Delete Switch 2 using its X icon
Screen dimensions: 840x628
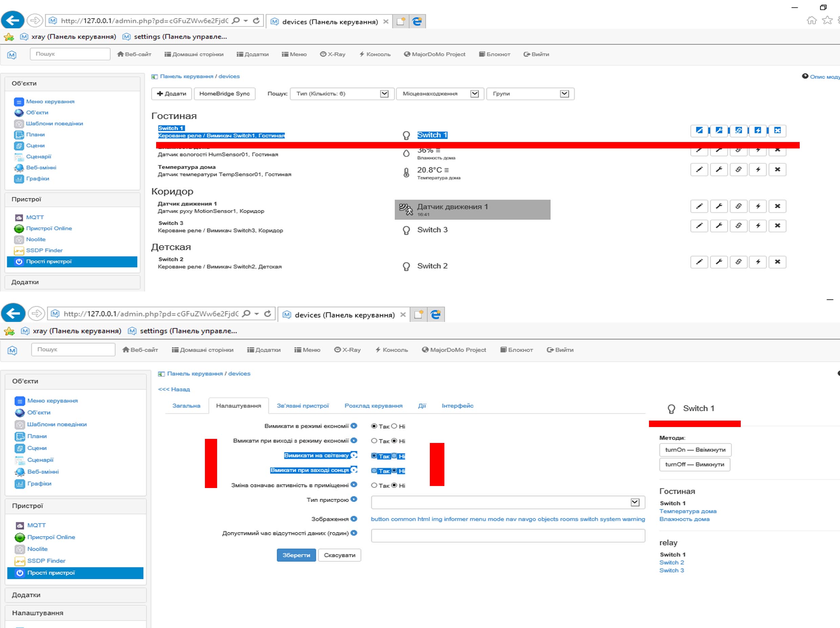coord(777,262)
